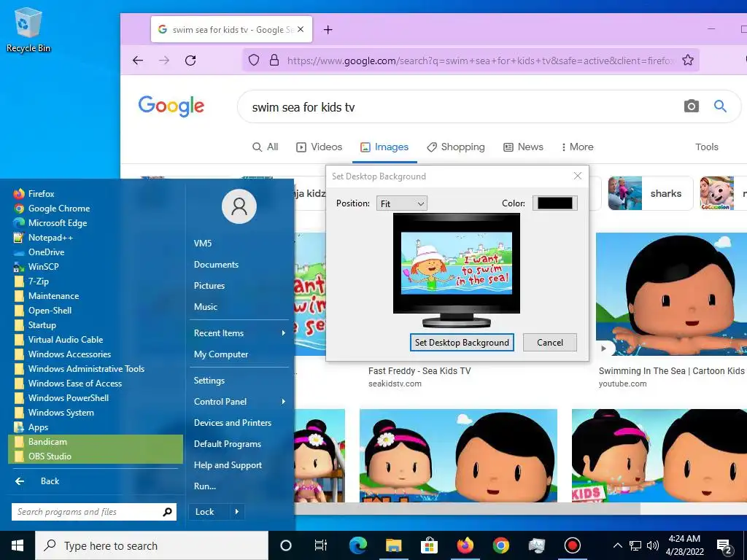Open Devices and Printers

[x=233, y=423]
